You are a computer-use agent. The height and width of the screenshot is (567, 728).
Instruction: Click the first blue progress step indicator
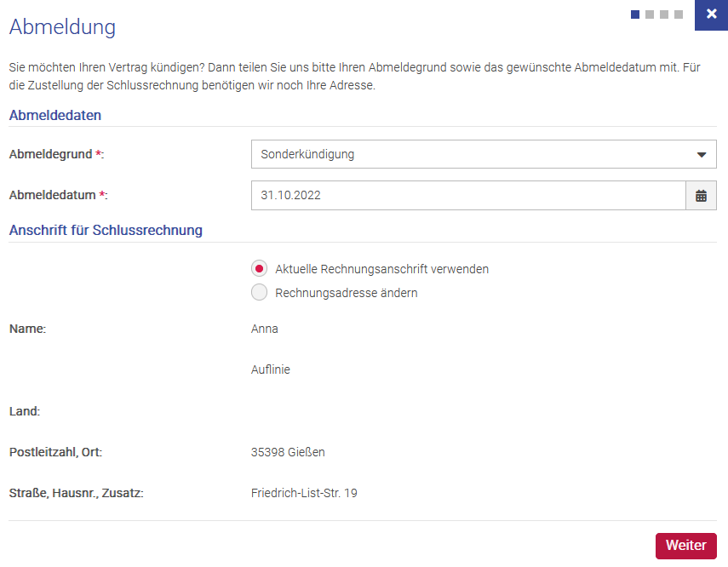[x=635, y=14]
